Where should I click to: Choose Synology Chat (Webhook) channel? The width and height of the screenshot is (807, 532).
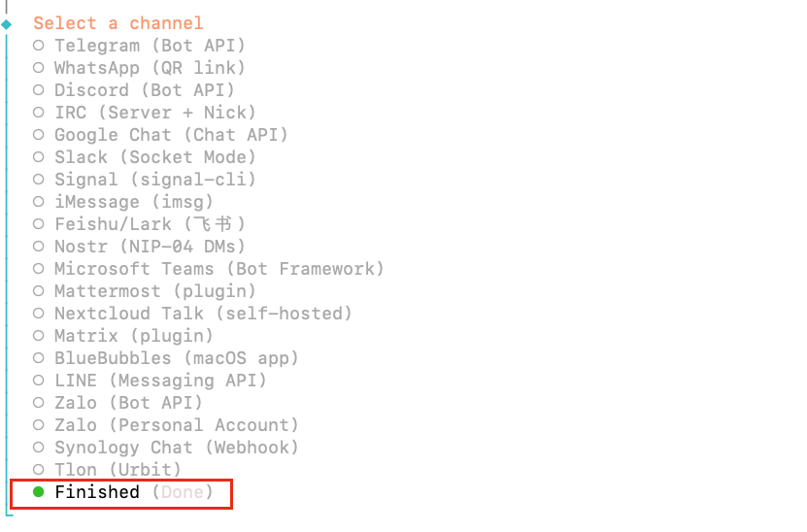pyautogui.click(x=176, y=448)
